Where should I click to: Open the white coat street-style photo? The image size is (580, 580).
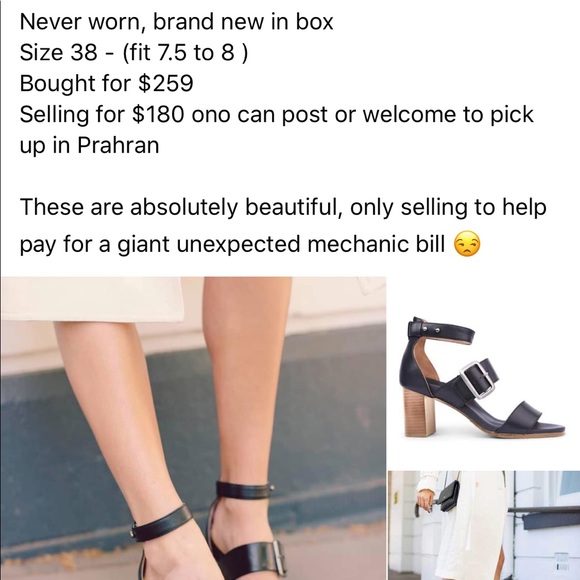click(484, 525)
